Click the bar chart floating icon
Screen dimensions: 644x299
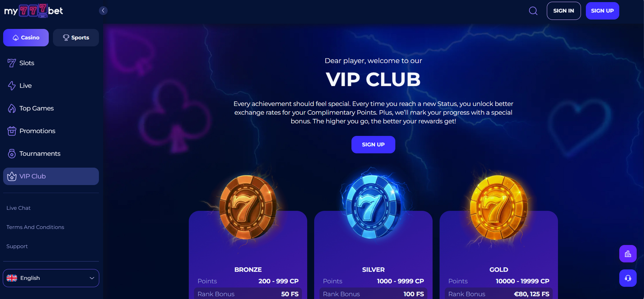click(628, 254)
